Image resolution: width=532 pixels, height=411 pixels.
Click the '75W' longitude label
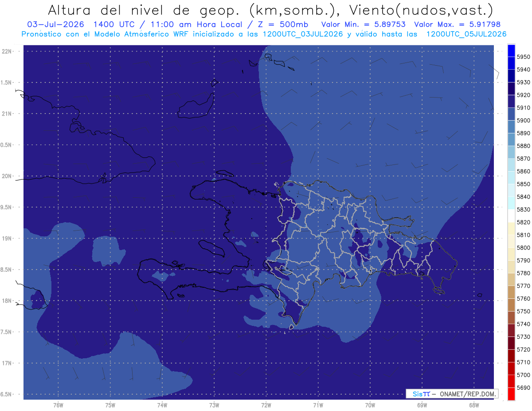pyautogui.click(x=110, y=405)
